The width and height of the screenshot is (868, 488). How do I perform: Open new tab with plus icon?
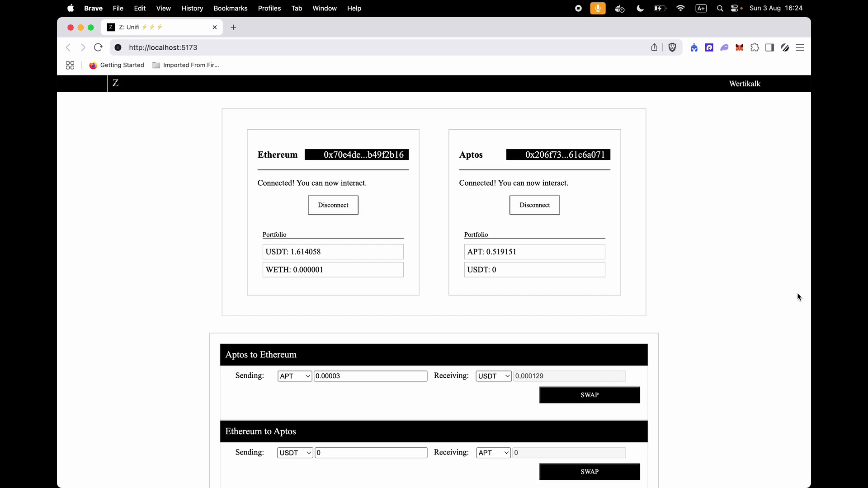coord(233,27)
